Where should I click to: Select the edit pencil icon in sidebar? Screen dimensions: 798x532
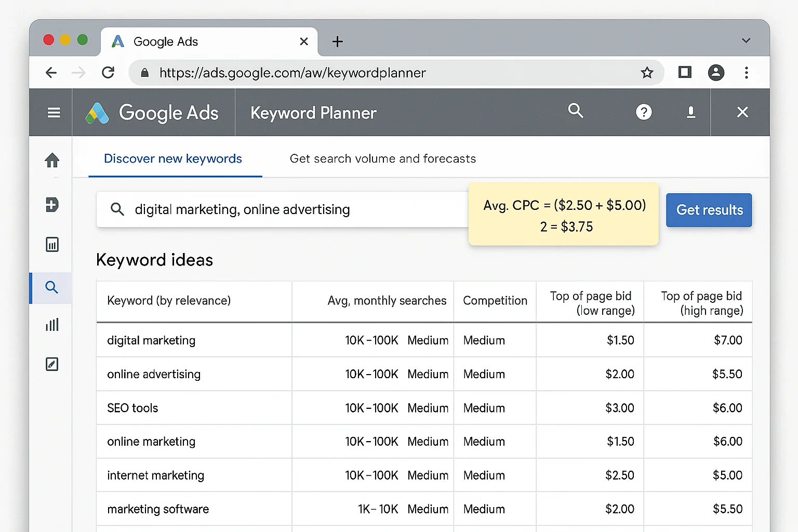51,364
